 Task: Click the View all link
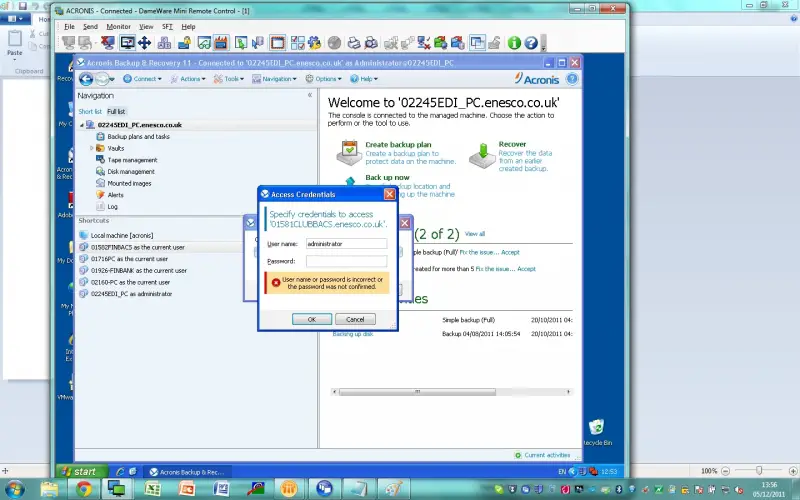(475, 234)
